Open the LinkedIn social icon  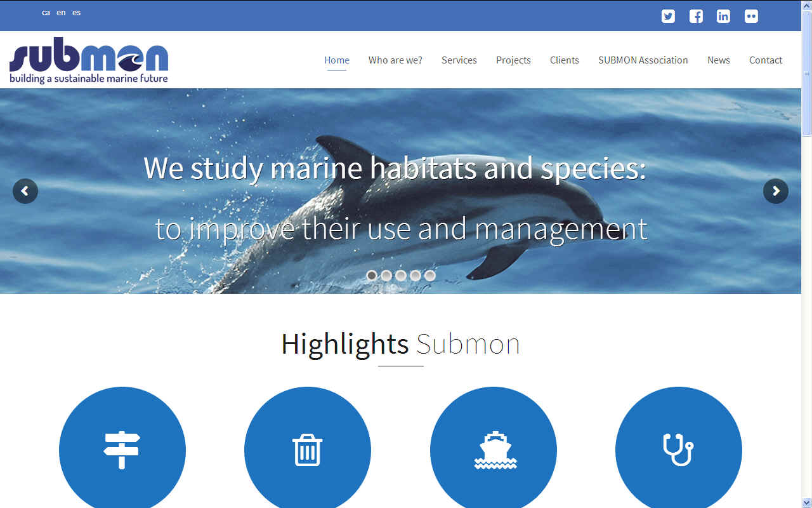click(x=723, y=17)
